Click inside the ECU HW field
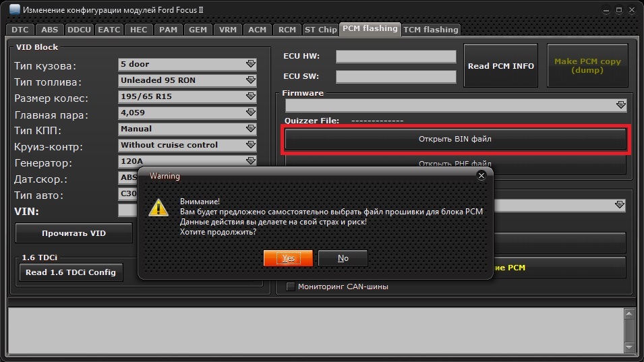Image resolution: width=644 pixels, height=362 pixels. (396, 57)
